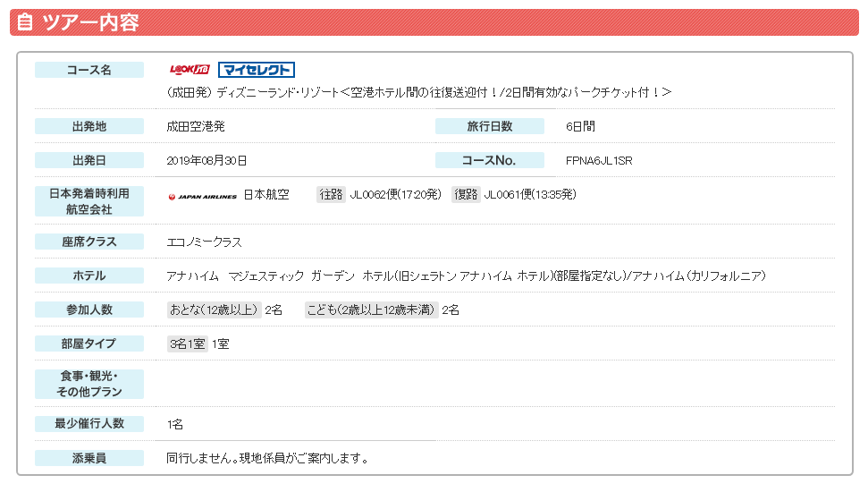Click the 往路 tag

click(331, 194)
